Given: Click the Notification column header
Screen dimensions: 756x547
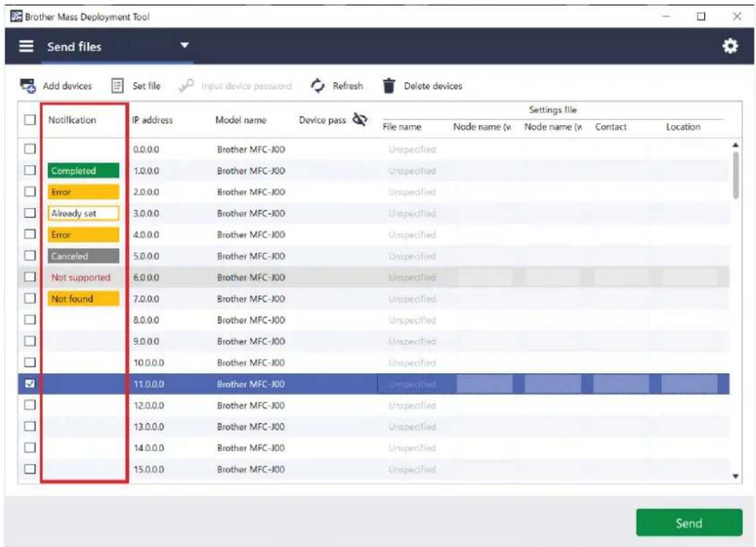Looking at the screenshot, I should pos(72,120).
